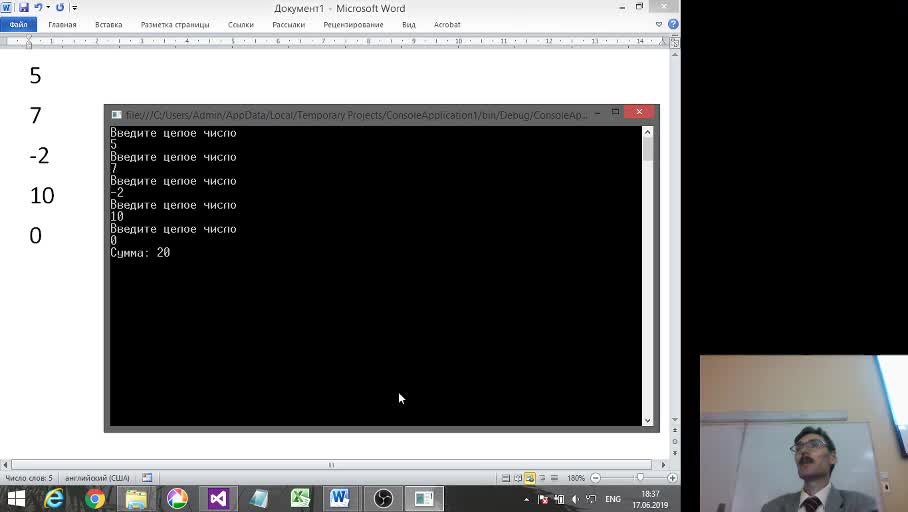Switch to the Главная ribbon tab
The width and height of the screenshot is (908, 512).
63,24
